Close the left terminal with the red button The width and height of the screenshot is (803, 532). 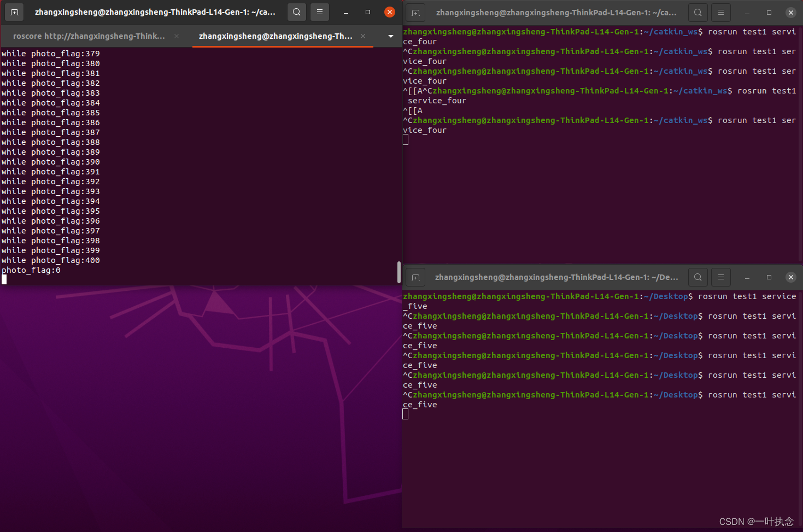390,12
